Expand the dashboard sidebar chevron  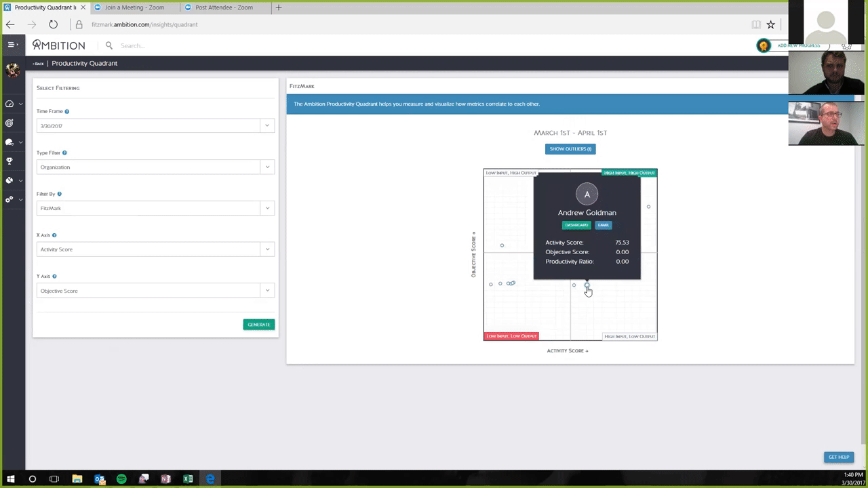click(20, 104)
